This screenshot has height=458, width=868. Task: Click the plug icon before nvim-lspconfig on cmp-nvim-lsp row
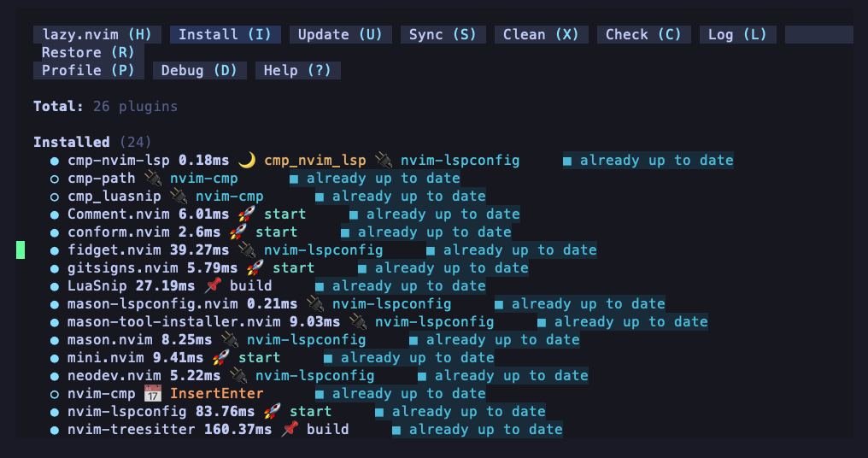click(384, 160)
